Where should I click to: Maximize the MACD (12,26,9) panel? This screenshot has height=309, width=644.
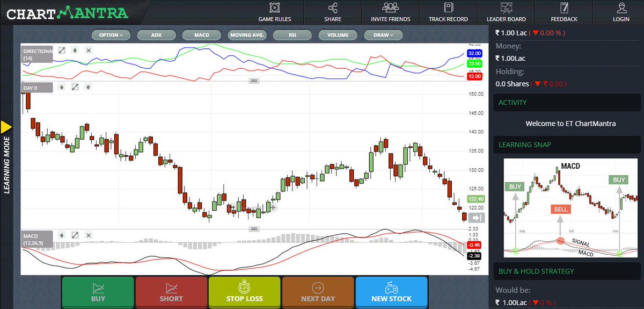coord(75,235)
